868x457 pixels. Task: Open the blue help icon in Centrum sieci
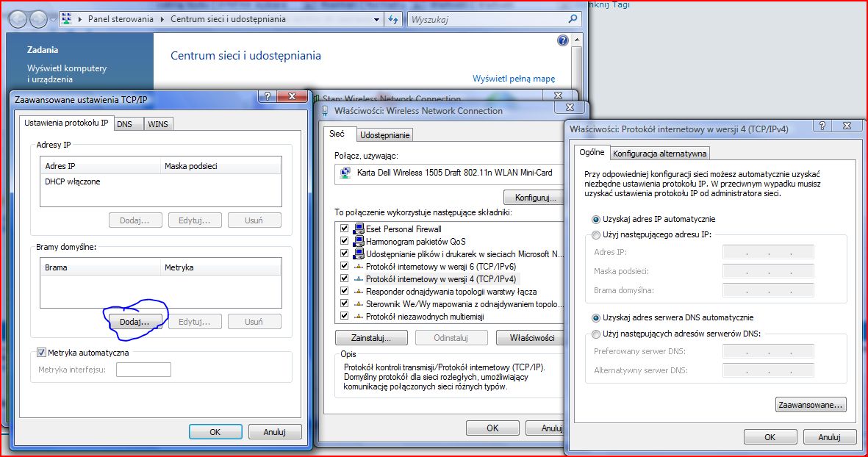pos(563,40)
